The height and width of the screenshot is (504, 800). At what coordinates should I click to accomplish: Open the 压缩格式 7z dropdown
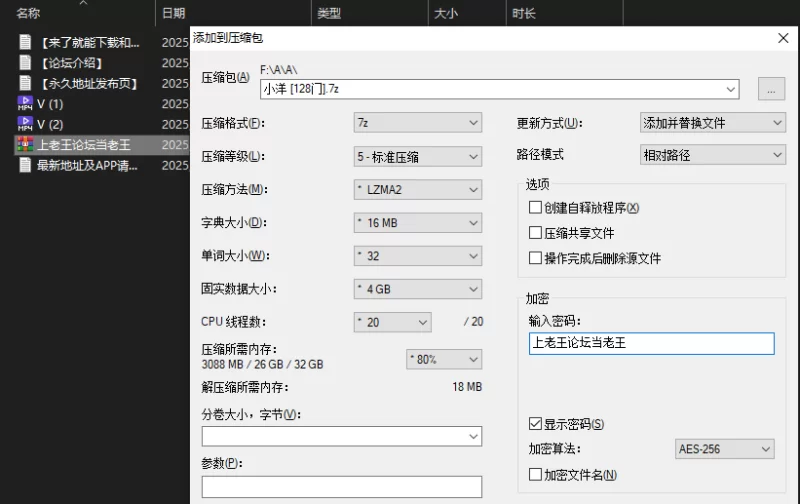(417, 123)
